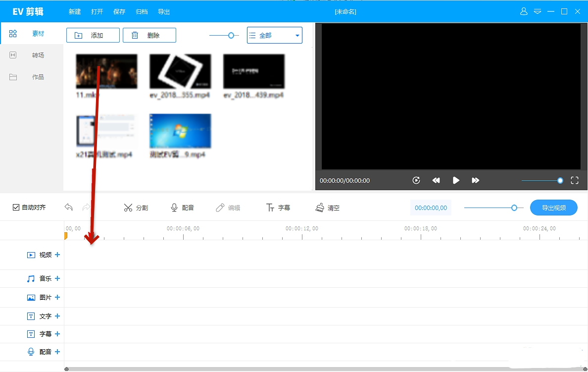Viewport: 588px width, 372px height.
Task: Click the replay loop icon in player
Action: coord(416,180)
